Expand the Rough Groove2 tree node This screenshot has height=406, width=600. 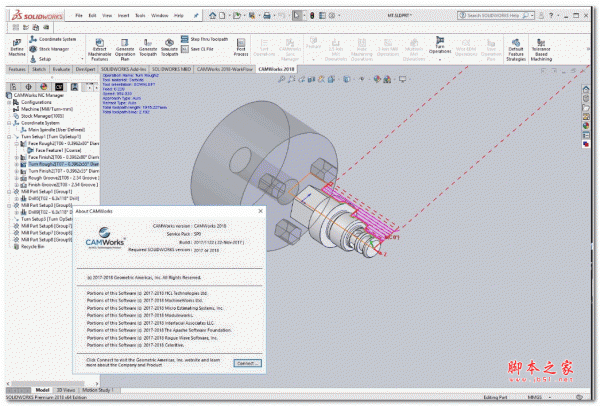(16, 177)
